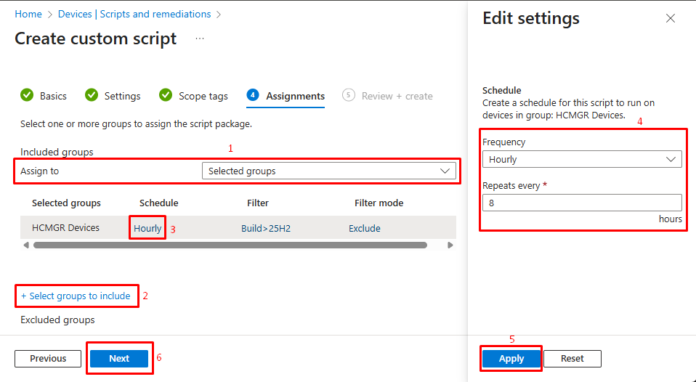Click the Repeats every input field
This screenshot has width=696, height=382.
click(582, 203)
